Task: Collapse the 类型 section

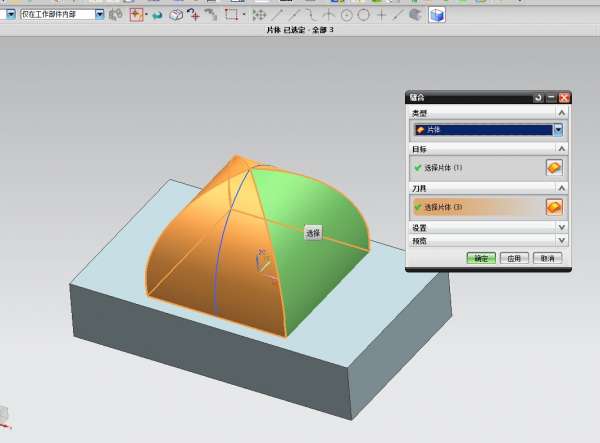Action: pos(561,113)
